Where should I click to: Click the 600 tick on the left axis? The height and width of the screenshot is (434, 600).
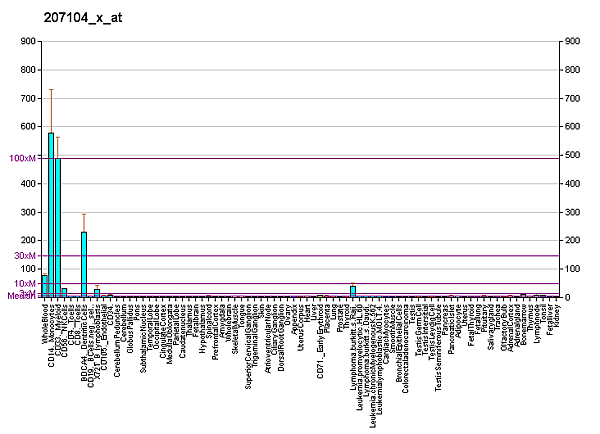pyautogui.click(x=25, y=127)
